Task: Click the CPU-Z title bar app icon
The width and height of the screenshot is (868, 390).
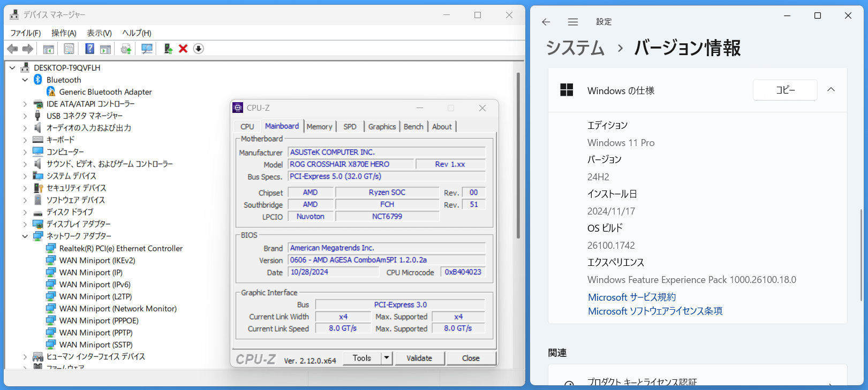Action: click(x=238, y=108)
